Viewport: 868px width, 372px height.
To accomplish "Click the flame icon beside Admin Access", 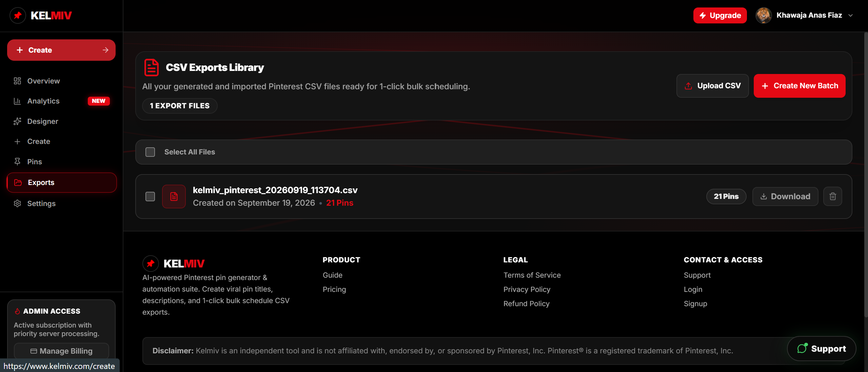I will [x=17, y=311].
